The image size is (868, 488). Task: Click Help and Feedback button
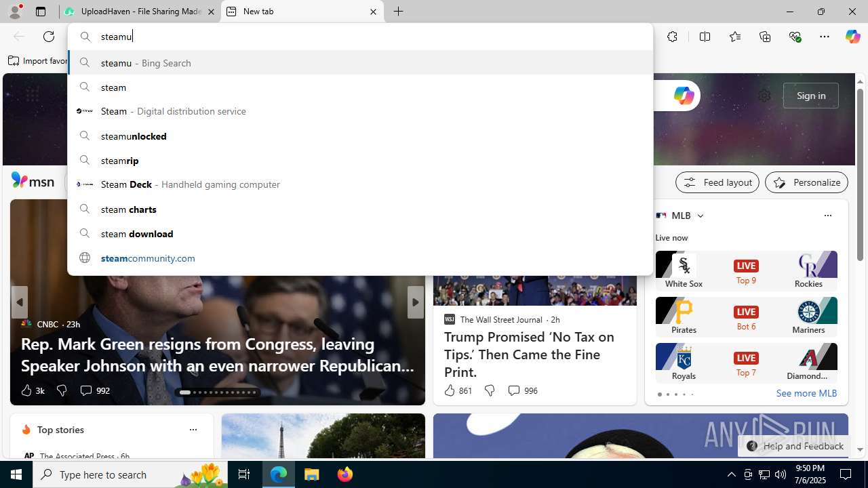click(x=795, y=446)
